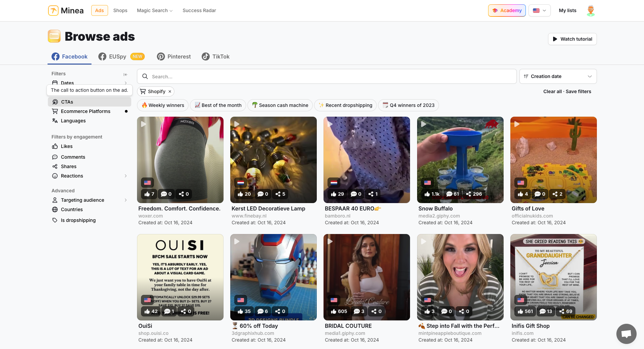Image resolution: width=644 pixels, height=349 pixels.
Task: Open the language flag dropdown
Action: pyautogui.click(x=539, y=10)
